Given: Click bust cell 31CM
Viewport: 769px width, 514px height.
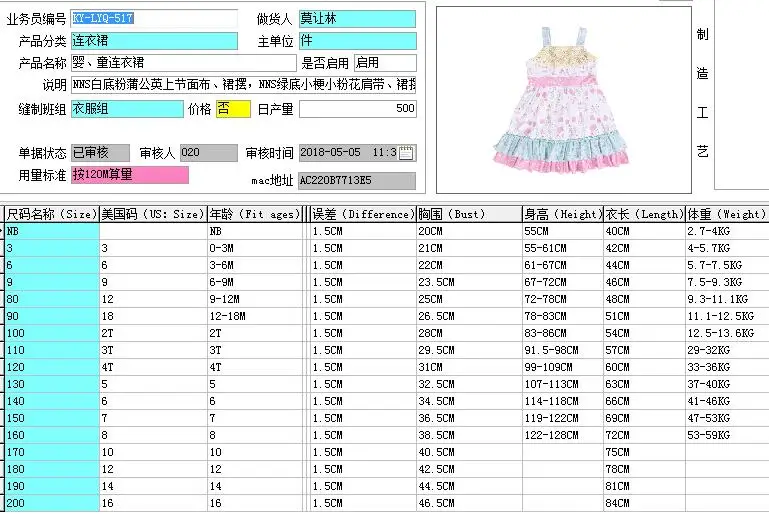Looking at the screenshot, I should tap(469, 367).
